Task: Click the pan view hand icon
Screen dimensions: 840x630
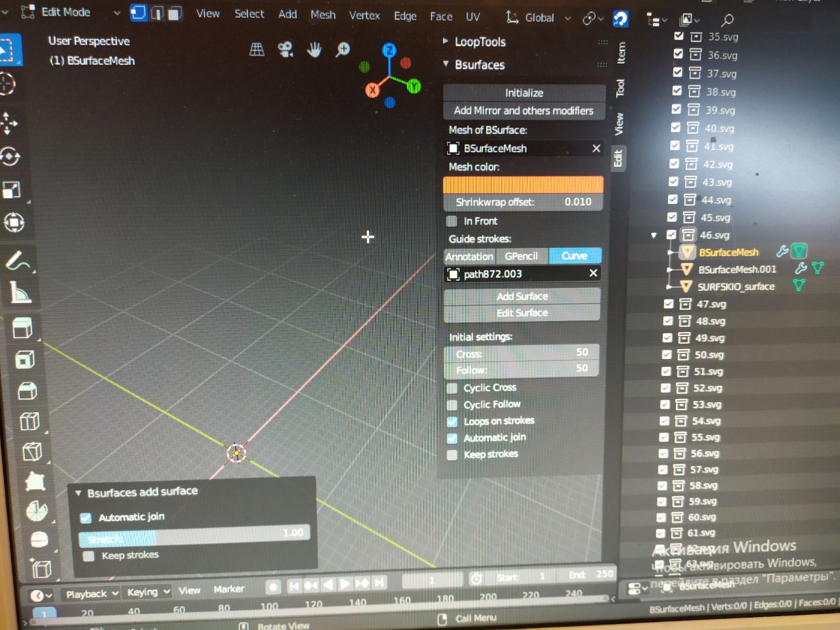Action: 314,49
